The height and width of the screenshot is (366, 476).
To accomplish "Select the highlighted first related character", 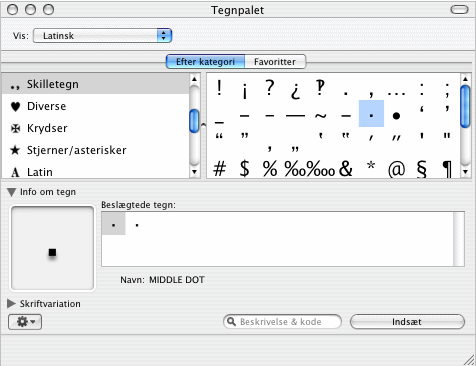I will [114, 224].
